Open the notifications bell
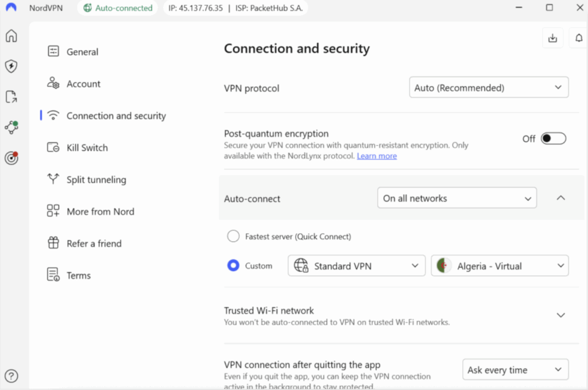The width and height of the screenshot is (588, 390). click(578, 37)
